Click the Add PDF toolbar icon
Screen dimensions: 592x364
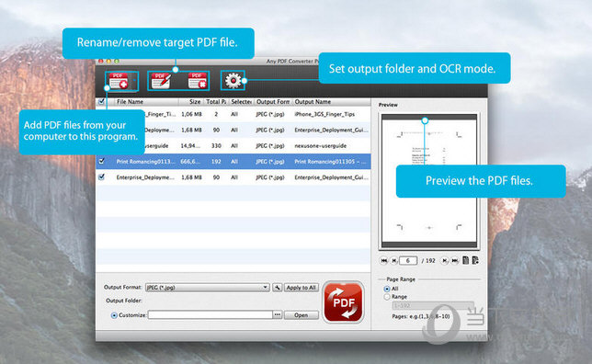pyautogui.click(x=119, y=81)
